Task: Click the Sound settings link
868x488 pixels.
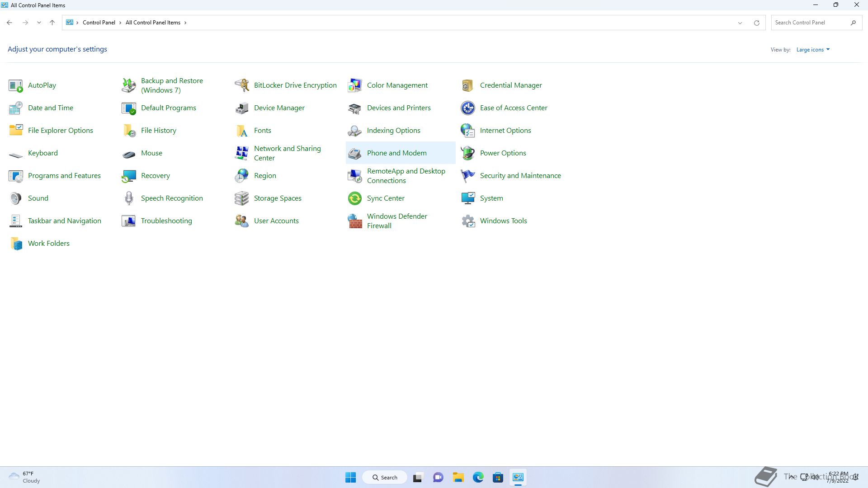Action: point(38,198)
